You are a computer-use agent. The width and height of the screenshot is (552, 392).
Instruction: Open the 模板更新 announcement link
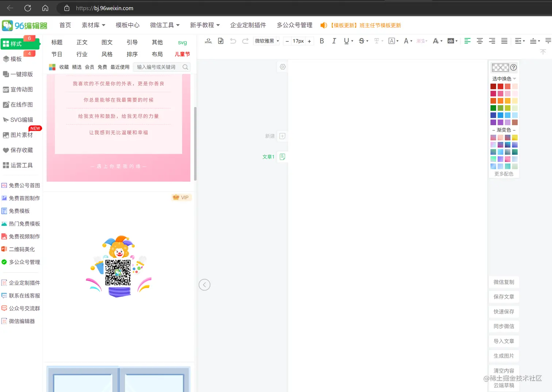pyautogui.click(x=365, y=25)
